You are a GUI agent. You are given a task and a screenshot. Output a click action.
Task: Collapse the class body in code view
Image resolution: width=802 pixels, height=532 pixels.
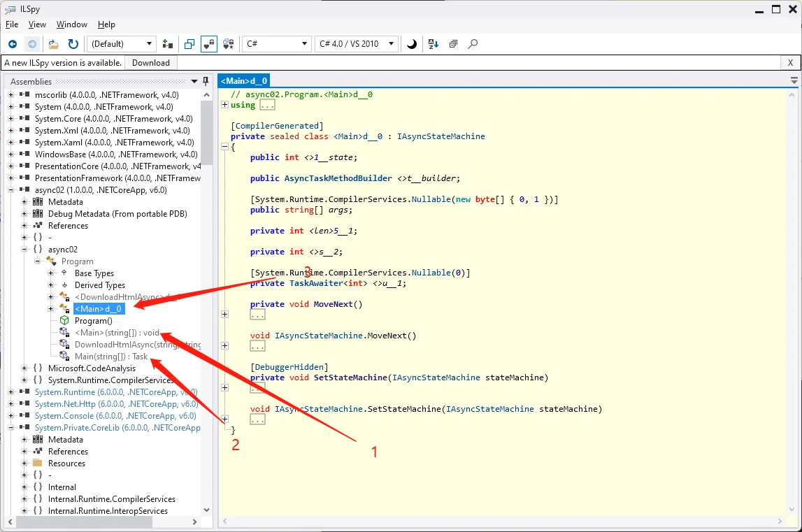point(224,147)
